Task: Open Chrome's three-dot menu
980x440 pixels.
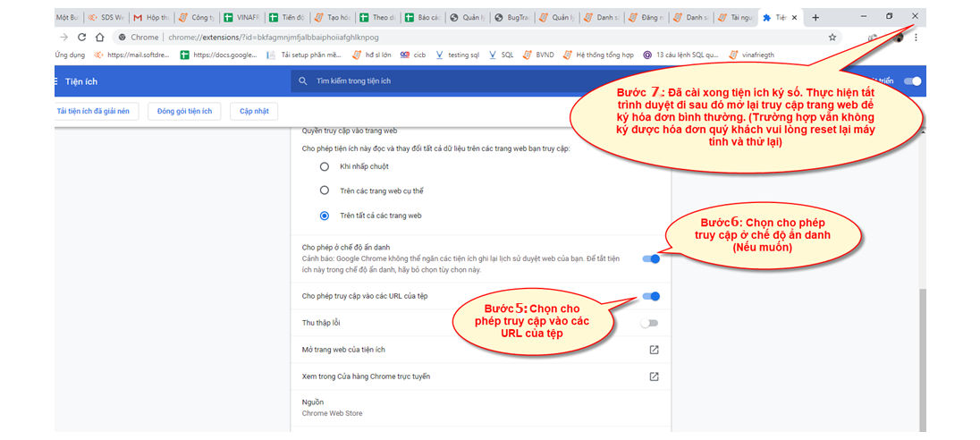Action: point(916,38)
